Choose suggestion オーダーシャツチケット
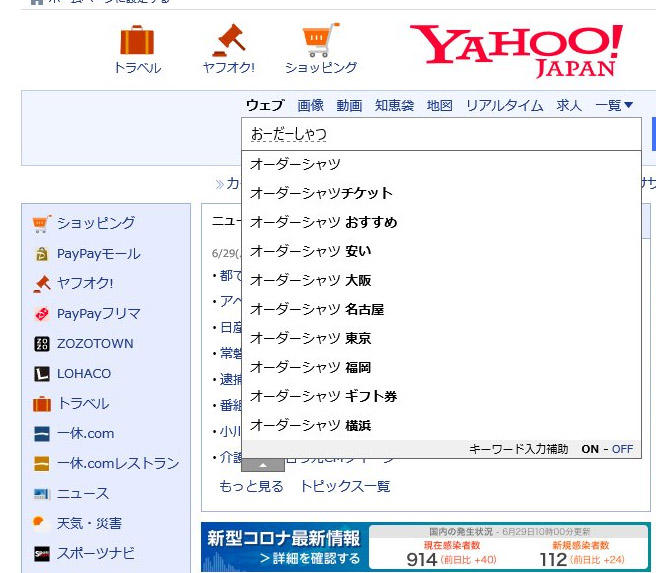Viewport: 656px width, 573px height. point(441,193)
